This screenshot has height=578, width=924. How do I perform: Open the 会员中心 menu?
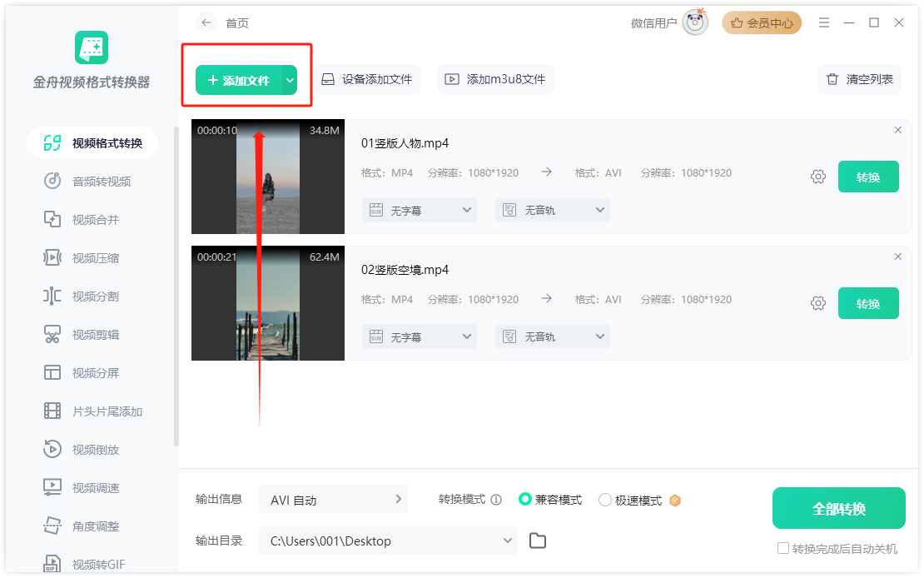click(x=762, y=22)
